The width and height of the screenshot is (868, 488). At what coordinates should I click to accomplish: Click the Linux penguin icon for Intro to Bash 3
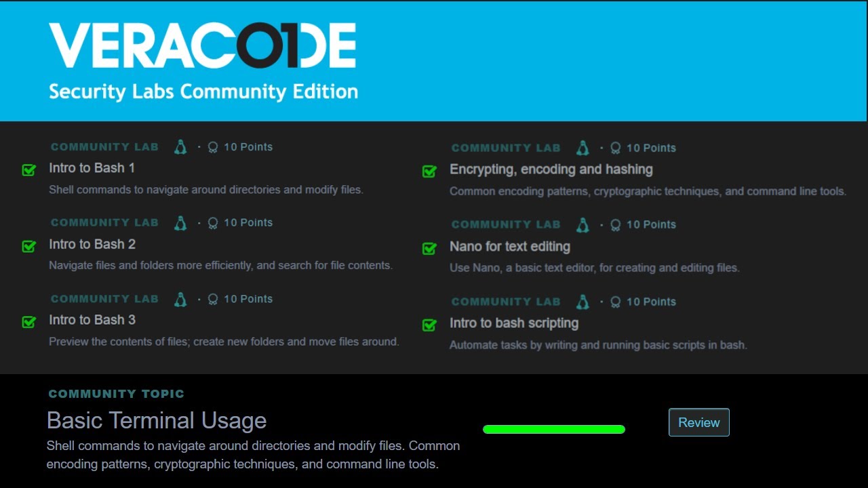180,299
